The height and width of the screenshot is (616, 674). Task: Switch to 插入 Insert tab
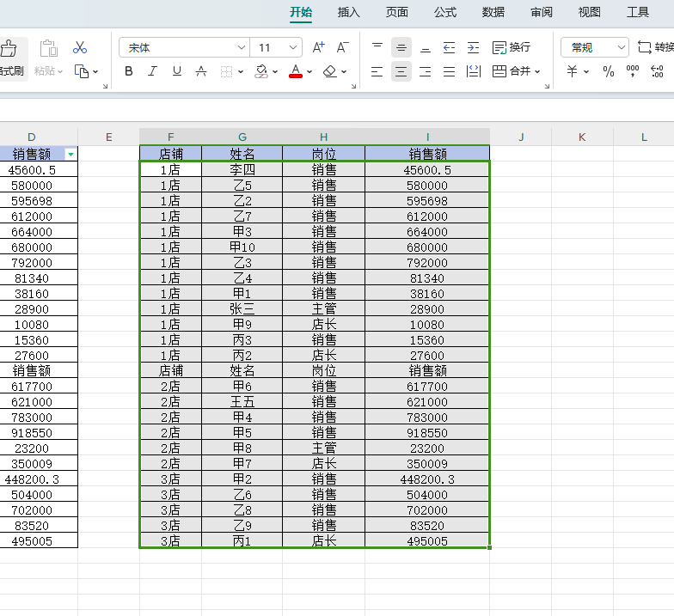pos(349,12)
